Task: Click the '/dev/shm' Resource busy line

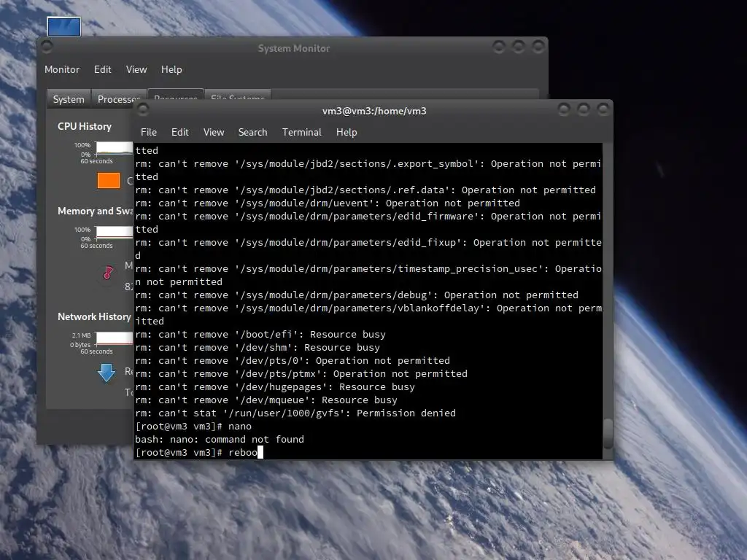Action: point(258,348)
